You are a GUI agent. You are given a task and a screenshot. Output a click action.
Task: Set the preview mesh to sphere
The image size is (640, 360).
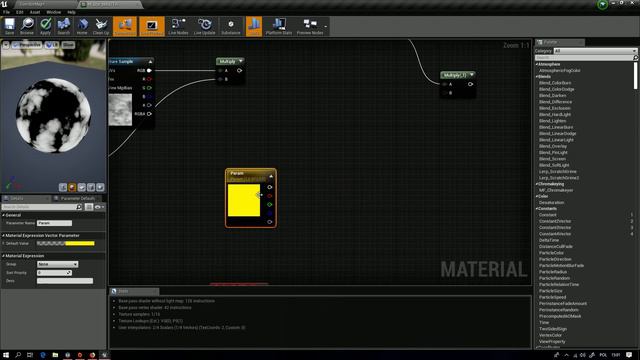(x=72, y=187)
